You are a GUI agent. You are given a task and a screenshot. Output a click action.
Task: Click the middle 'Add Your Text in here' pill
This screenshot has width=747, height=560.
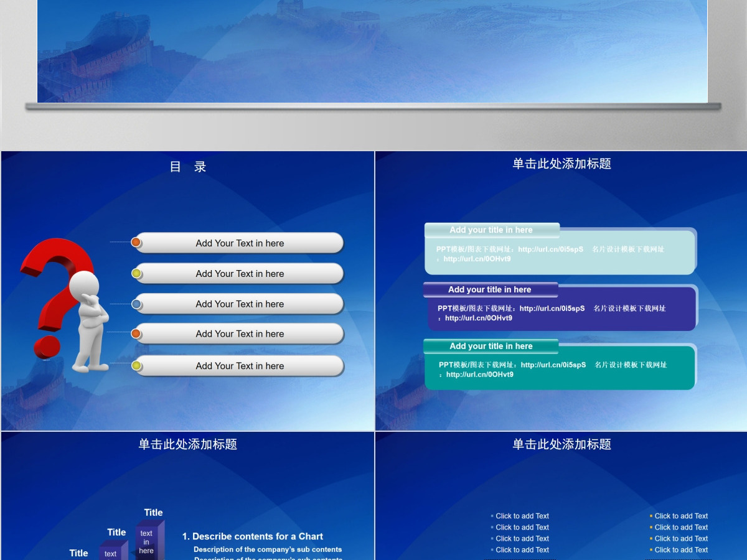(x=240, y=304)
